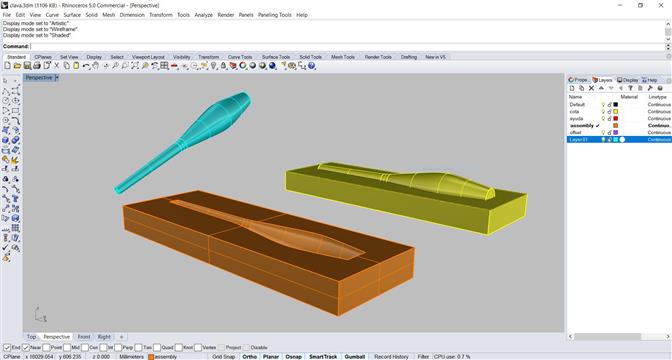The height and width of the screenshot is (360, 672).
Task: Enable the Cen osnap checkbox
Action: click(85, 348)
